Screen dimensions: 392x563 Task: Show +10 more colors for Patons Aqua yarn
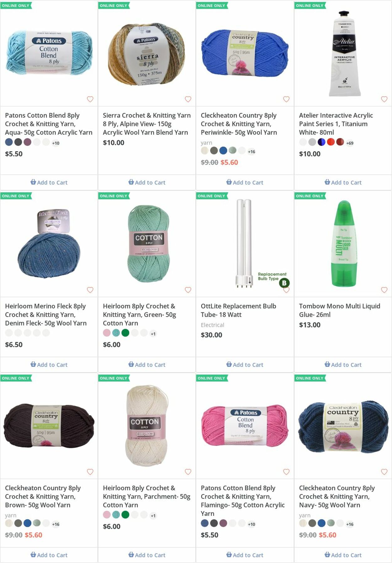tap(56, 143)
